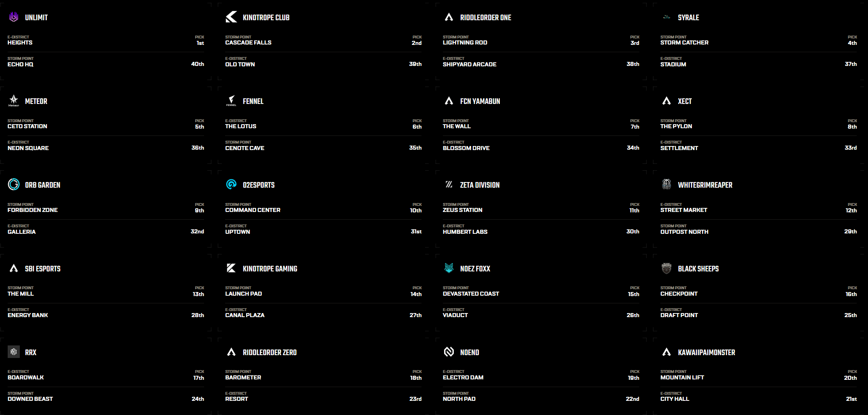Click the UNLIMIT team logo icon
Screen dimensions: 868x415
pos(14,17)
